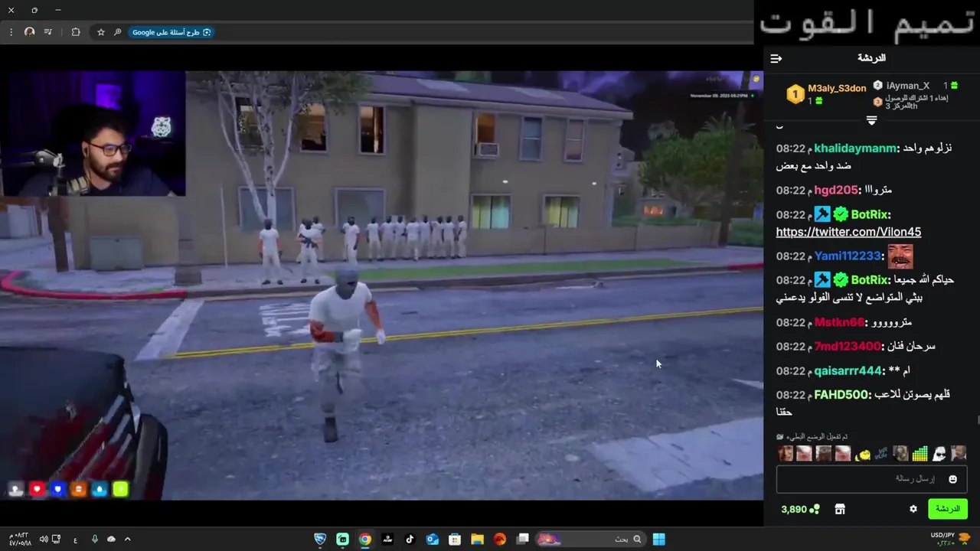980x551 pixels.
Task: Click the gameplay video stream
Action: [x=381, y=285]
